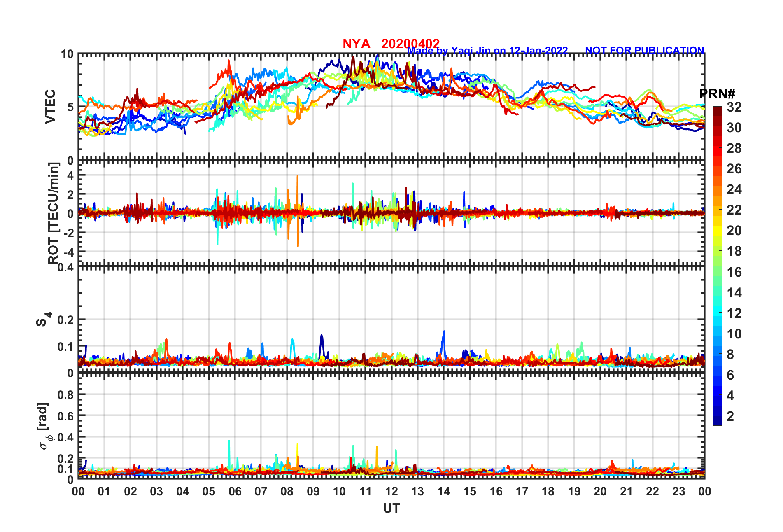The width and height of the screenshot is (783, 532).
Task: Click UT hour tick label 23
Action: [x=679, y=491]
